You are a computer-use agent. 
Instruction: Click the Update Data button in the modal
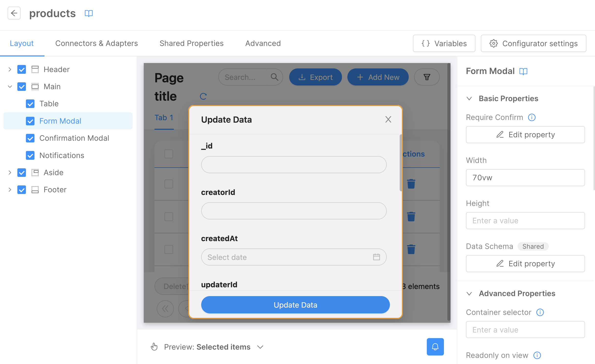coord(295,305)
